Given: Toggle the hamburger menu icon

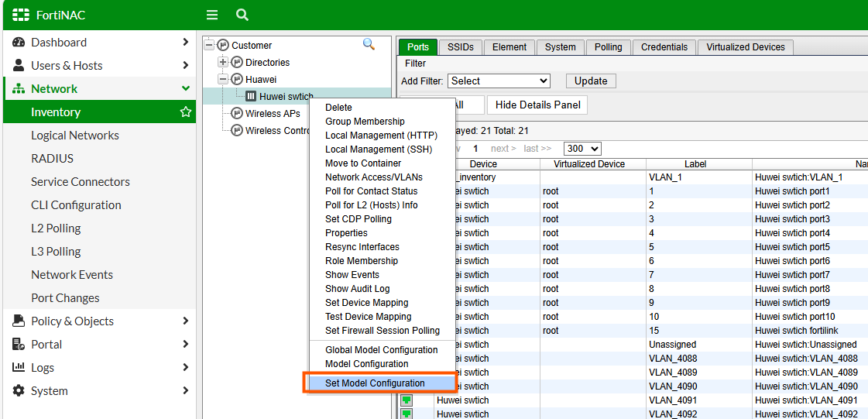Looking at the screenshot, I should 212,15.
